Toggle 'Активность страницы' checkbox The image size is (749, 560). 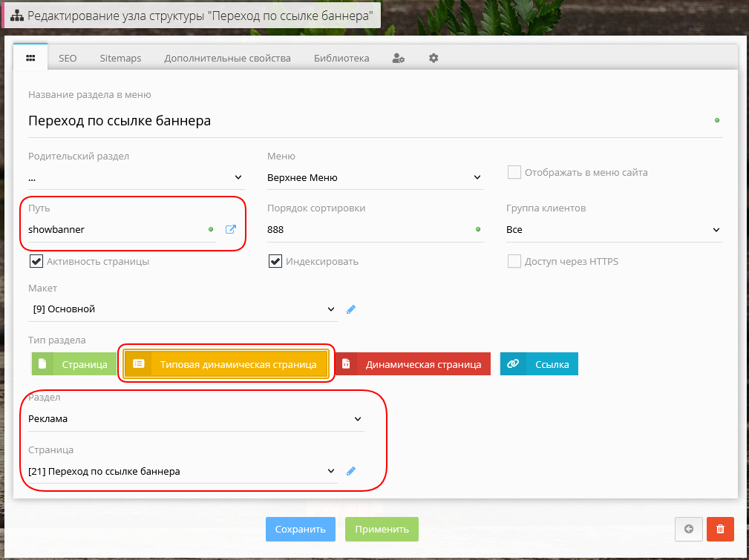[x=36, y=261]
